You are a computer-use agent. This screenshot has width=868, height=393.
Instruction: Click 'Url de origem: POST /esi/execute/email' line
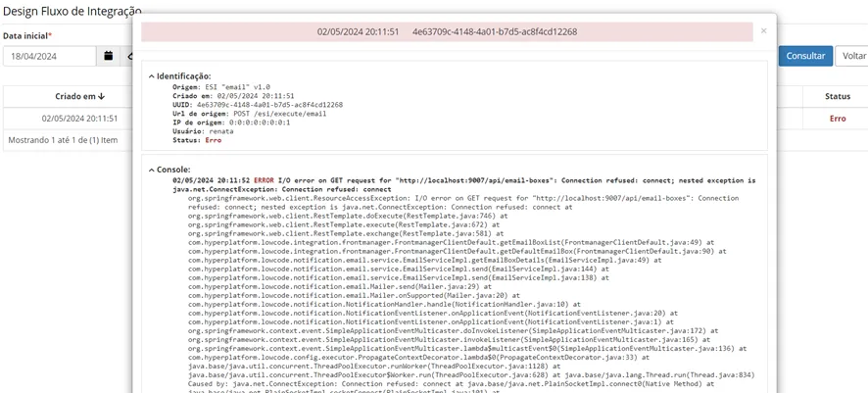point(249,114)
